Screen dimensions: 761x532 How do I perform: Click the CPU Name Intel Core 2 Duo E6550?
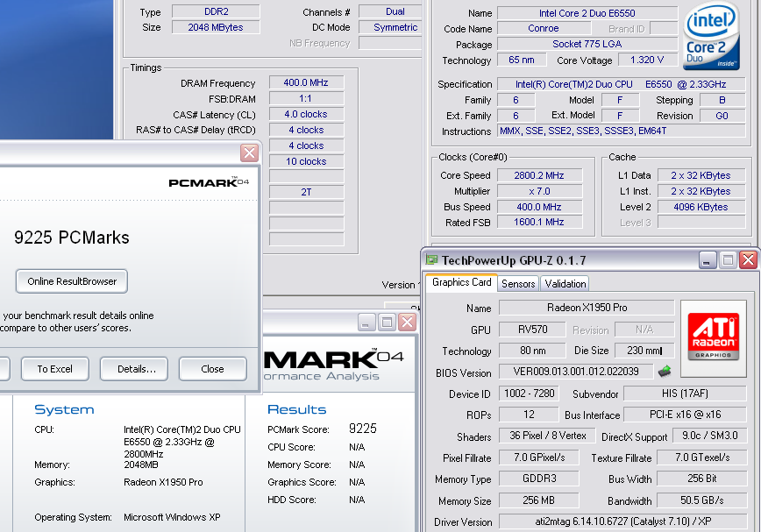pos(587,13)
